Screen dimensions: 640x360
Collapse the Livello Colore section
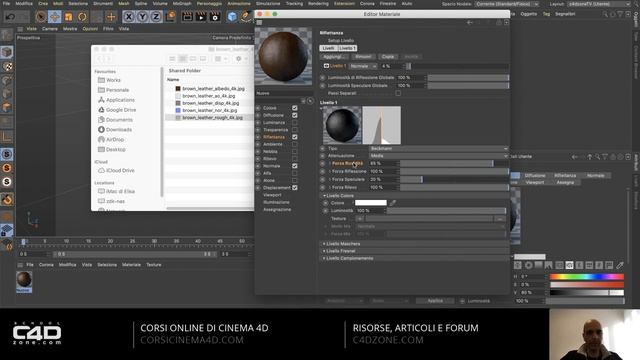coord(340,196)
